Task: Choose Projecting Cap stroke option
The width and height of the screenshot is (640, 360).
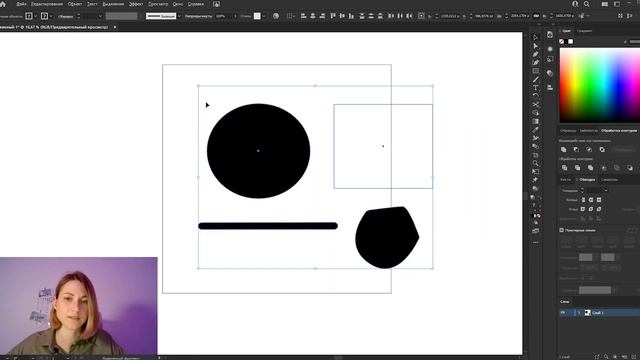Action: coord(599,200)
